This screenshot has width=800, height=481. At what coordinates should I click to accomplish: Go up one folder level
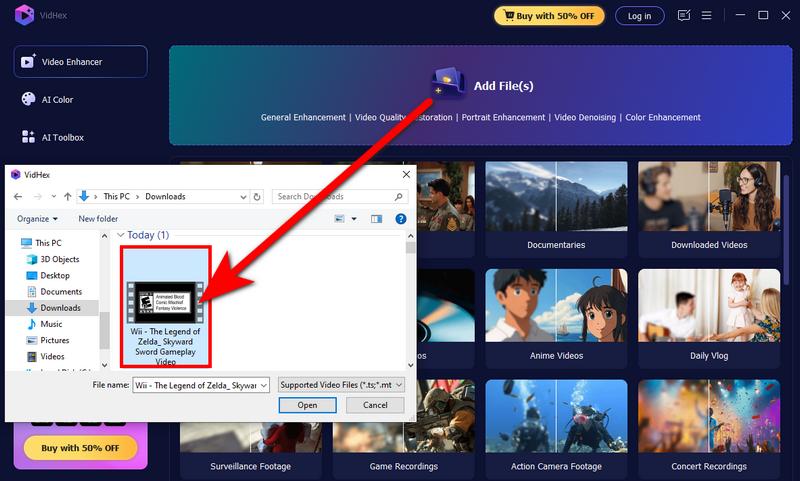click(67, 197)
